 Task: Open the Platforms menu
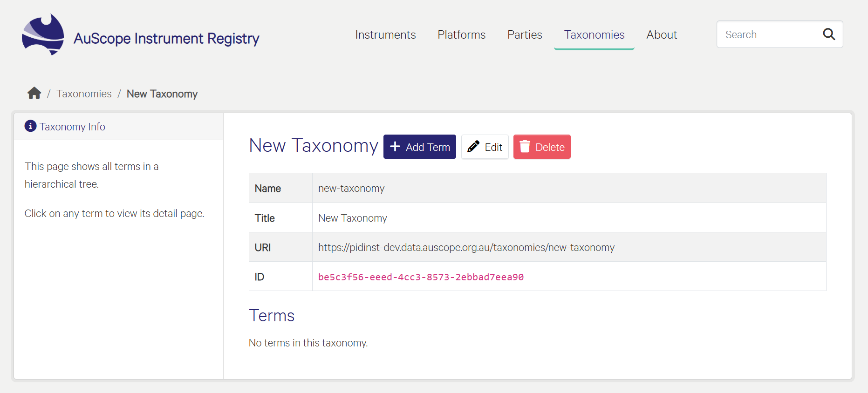(x=461, y=34)
